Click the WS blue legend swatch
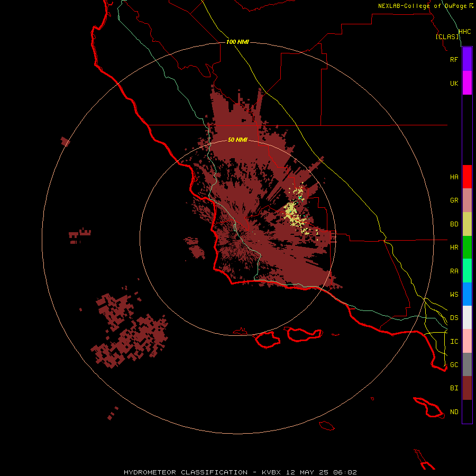Screen dimensions: 476x476 pos(467,294)
